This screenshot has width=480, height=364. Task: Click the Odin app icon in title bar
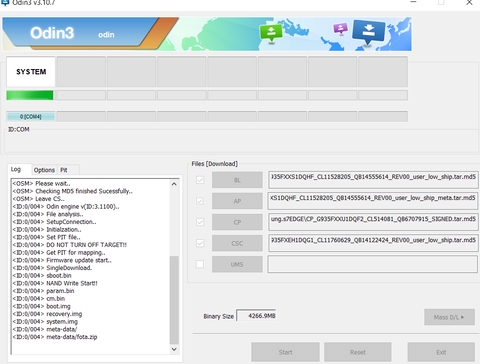tap(4, 2)
